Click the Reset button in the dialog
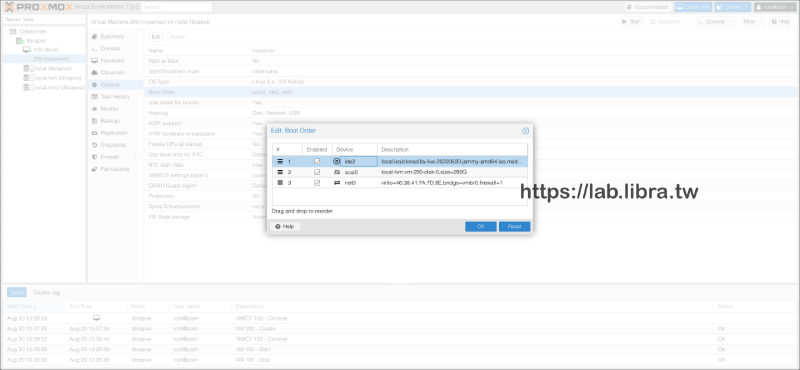This screenshot has width=800, height=370. pyautogui.click(x=514, y=227)
